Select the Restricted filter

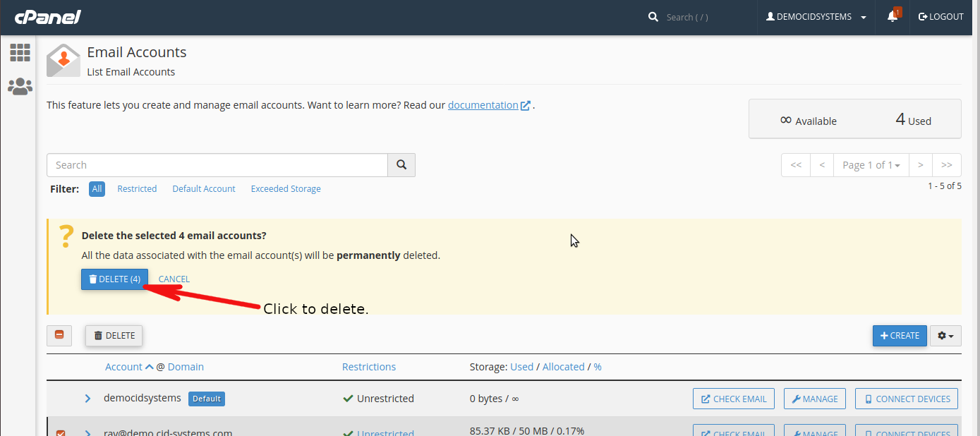137,189
